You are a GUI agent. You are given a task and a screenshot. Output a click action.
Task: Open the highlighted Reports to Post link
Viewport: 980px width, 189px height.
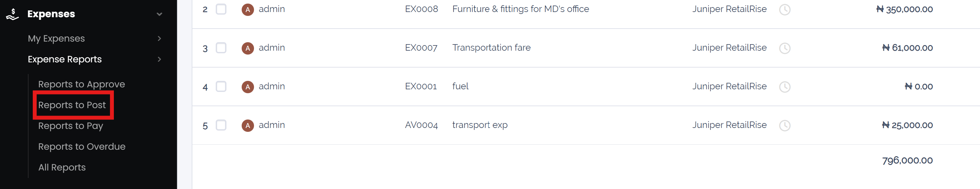(x=73, y=105)
